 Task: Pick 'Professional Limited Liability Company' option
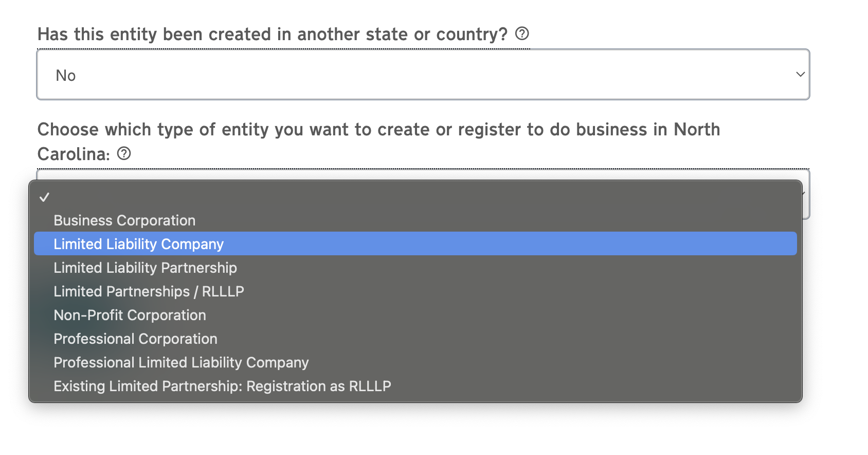point(181,362)
